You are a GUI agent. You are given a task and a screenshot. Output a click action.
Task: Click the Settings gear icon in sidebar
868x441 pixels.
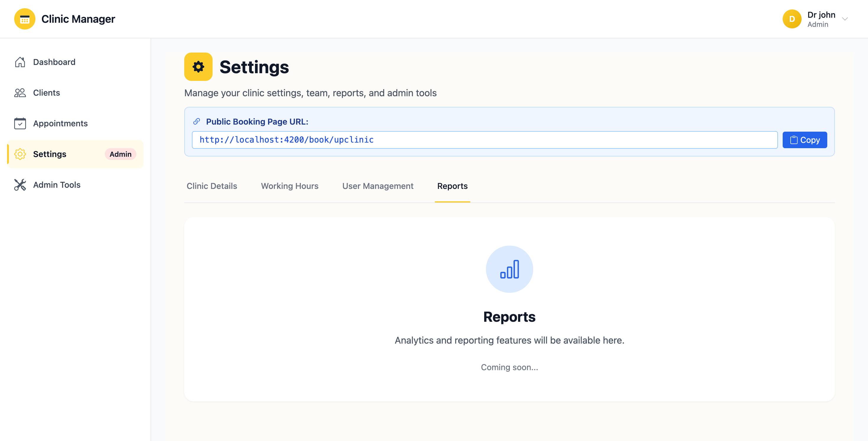coord(20,154)
